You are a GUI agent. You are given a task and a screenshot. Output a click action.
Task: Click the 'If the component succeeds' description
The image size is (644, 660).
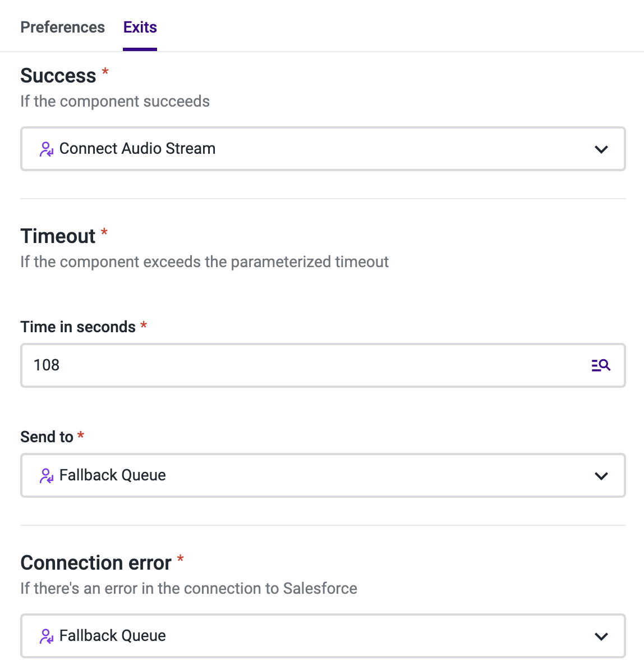click(115, 102)
